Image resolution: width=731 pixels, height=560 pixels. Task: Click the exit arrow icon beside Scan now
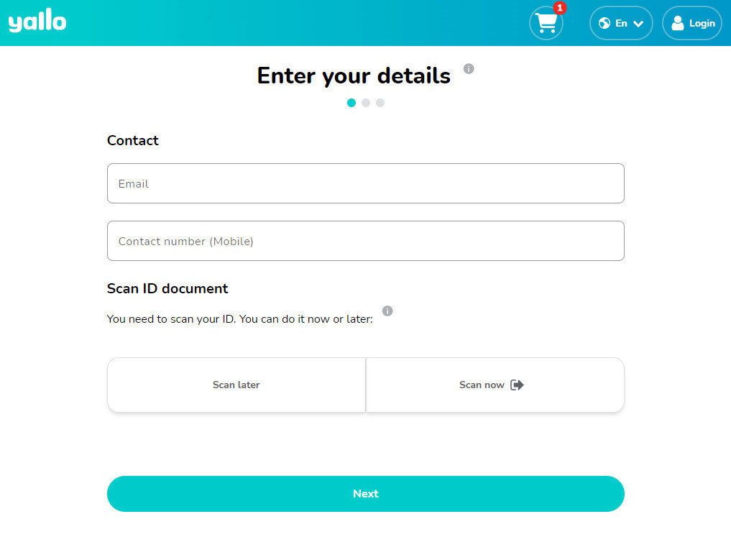coord(517,385)
